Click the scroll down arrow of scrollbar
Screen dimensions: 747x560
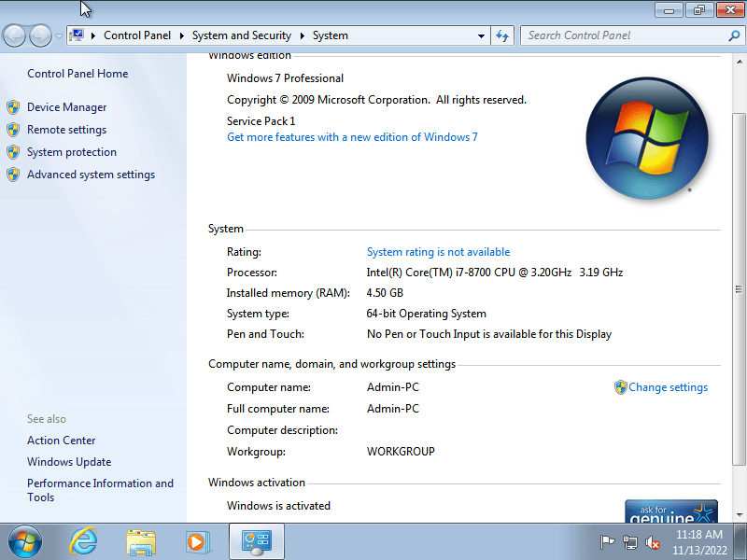point(739,515)
